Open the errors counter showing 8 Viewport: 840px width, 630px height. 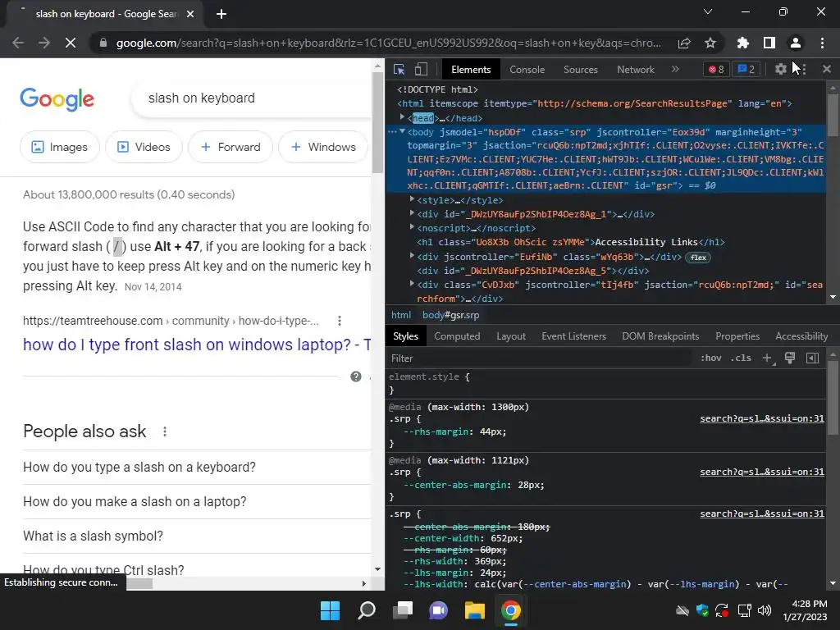[x=716, y=69]
